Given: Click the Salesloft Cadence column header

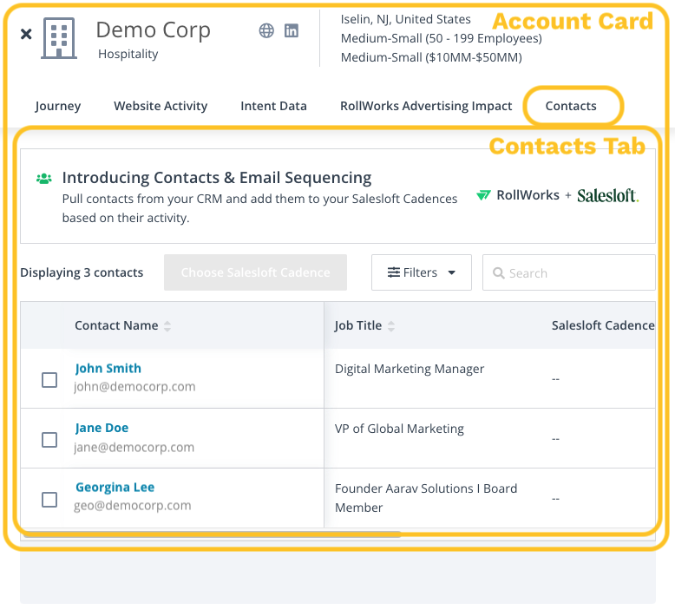Looking at the screenshot, I should [603, 325].
